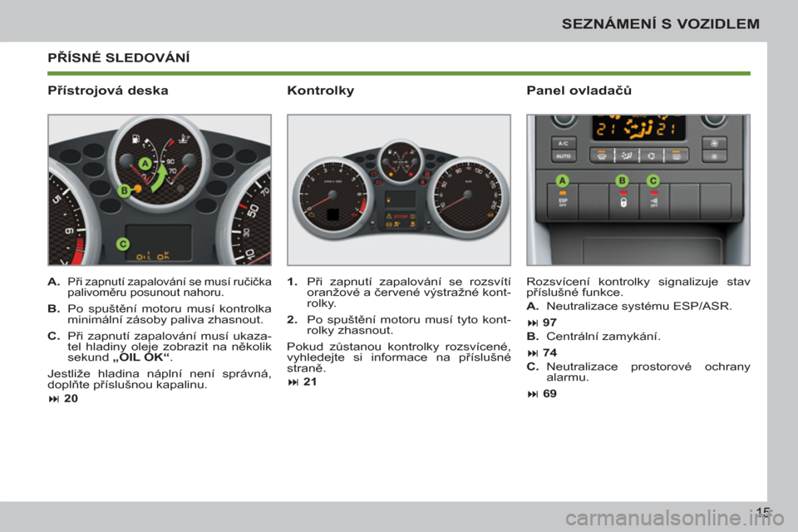Click the alarm volumetric protection off button
This screenshot has width=798, height=532.
tap(654, 202)
